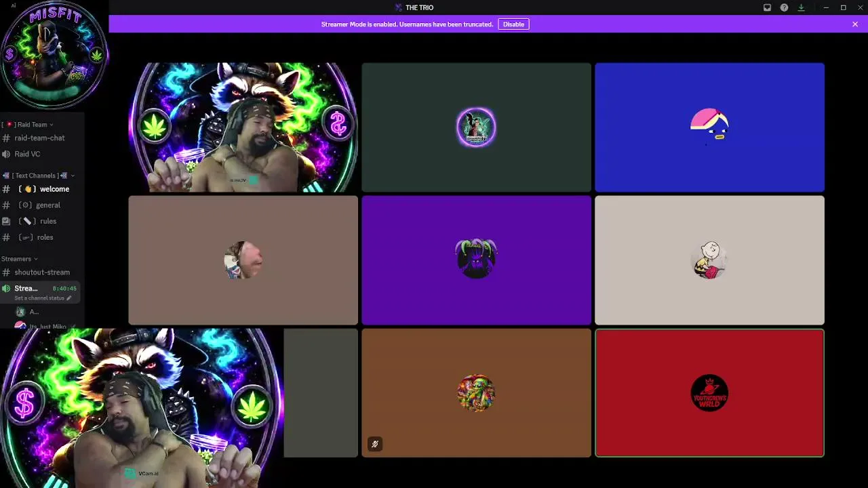Click the colorful avatar in brown tile
This screenshot has height=488, width=868.
pyautogui.click(x=476, y=393)
